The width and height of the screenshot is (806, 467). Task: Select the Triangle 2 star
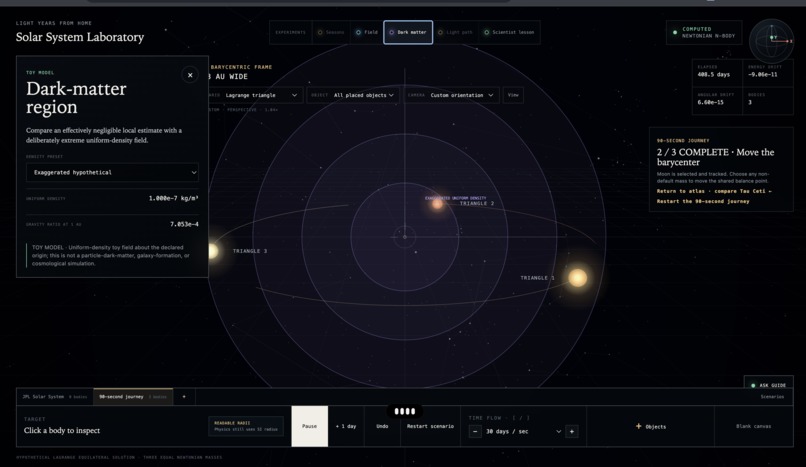[437, 204]
